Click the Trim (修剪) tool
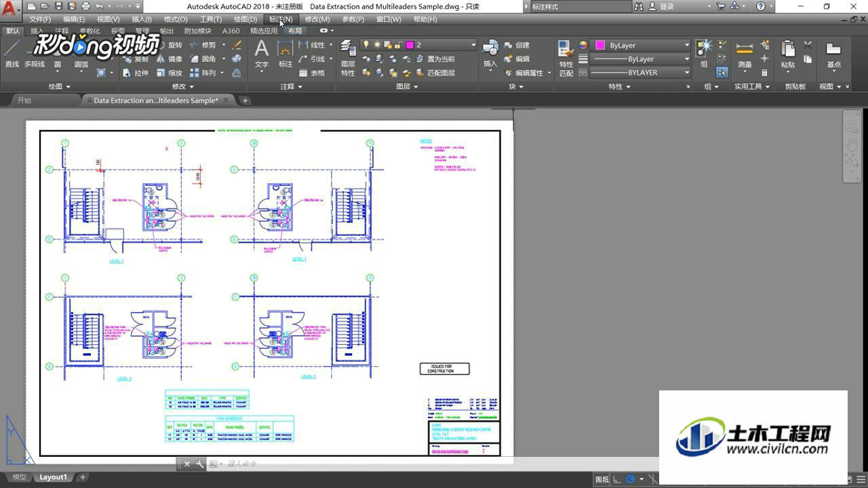This screenshot has height=488, width=868. 203,45
